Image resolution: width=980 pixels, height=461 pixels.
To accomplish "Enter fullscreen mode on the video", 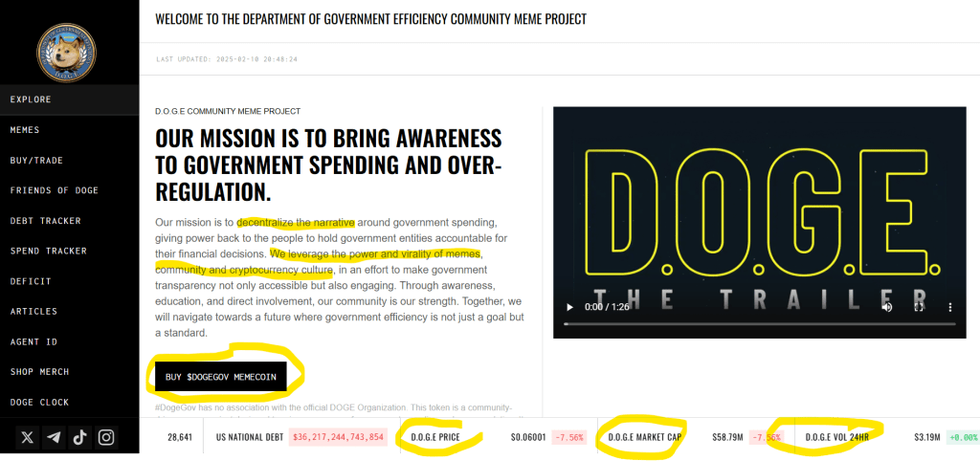I will coord(919,307).
